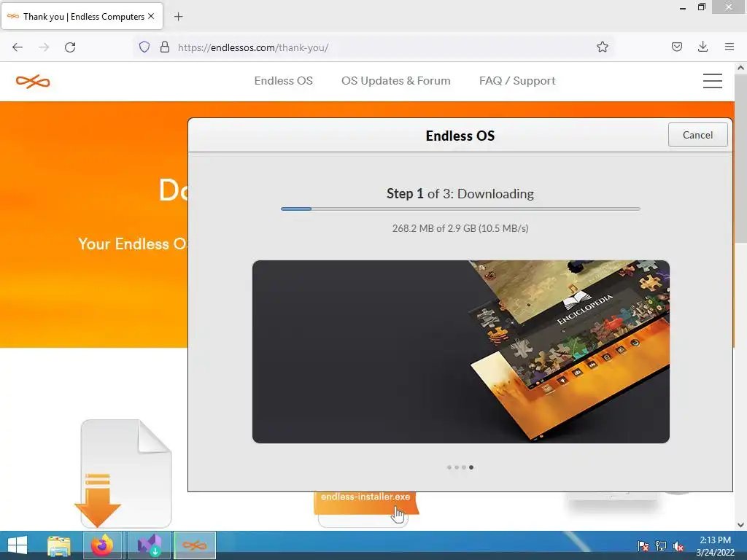747x560 pixels.
Task: Open FAQ / Support page
Action: (517, 81)
